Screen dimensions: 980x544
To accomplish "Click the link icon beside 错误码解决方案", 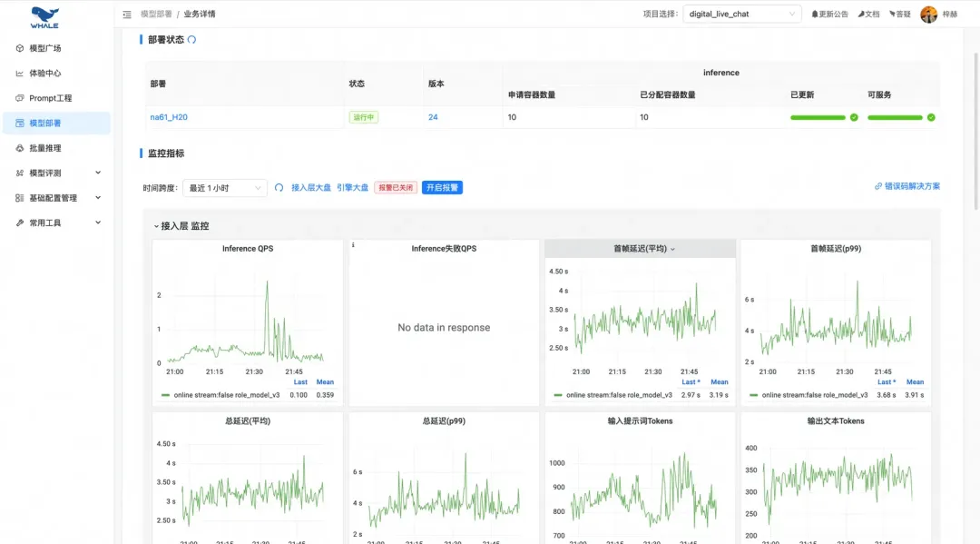I will pyautogui.click(x=878, y=186).
